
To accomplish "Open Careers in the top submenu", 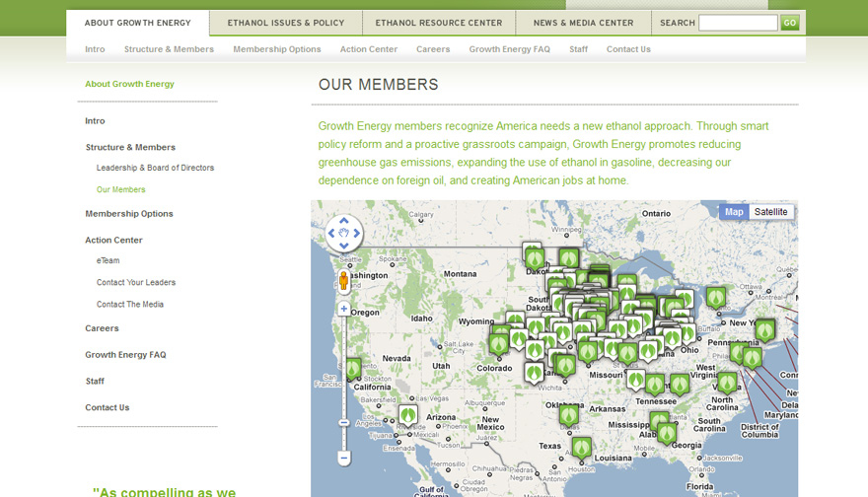I will [433, 49].
